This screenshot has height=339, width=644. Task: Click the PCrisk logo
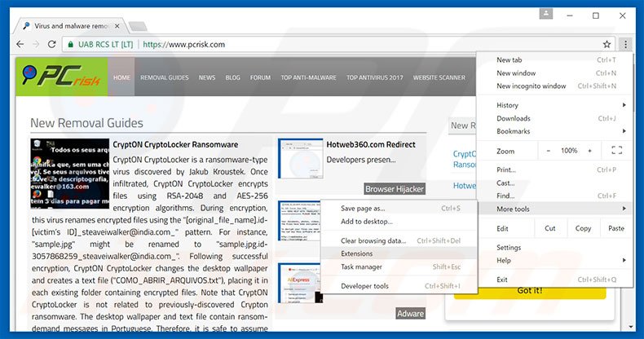click(x=62, y=77)
